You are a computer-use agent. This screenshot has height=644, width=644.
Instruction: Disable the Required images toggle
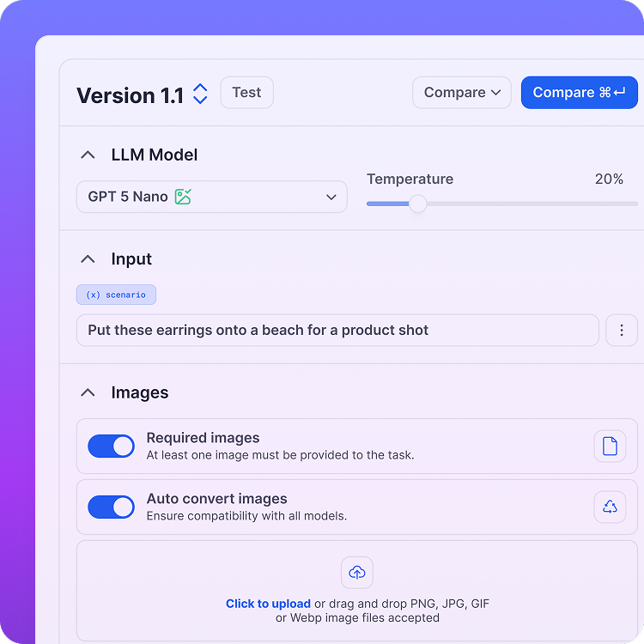112,446
